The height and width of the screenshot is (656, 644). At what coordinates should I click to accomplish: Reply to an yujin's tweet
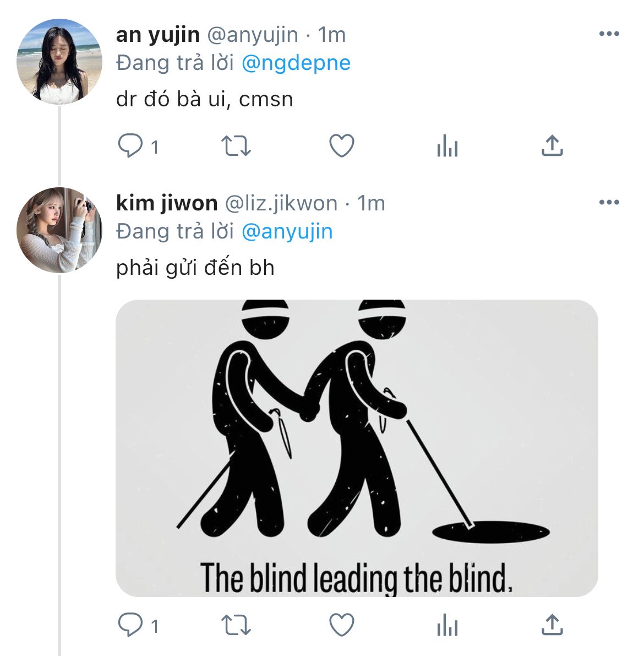coord(131,147)
